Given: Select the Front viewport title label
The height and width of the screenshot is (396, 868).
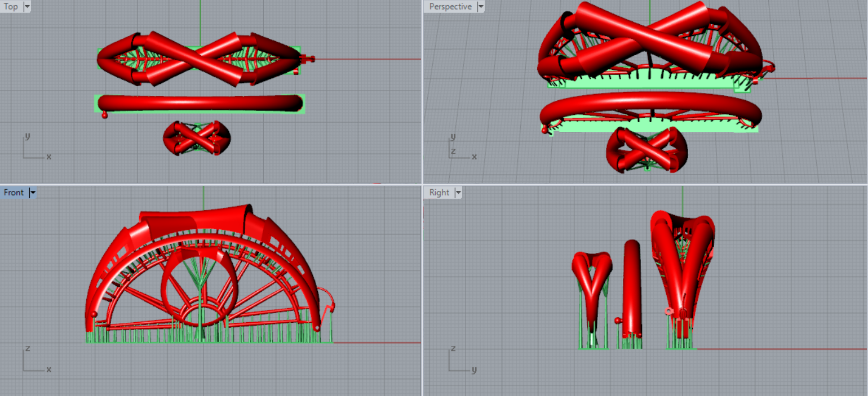Looking at the screenshot, I should click(x=14, y=193).
